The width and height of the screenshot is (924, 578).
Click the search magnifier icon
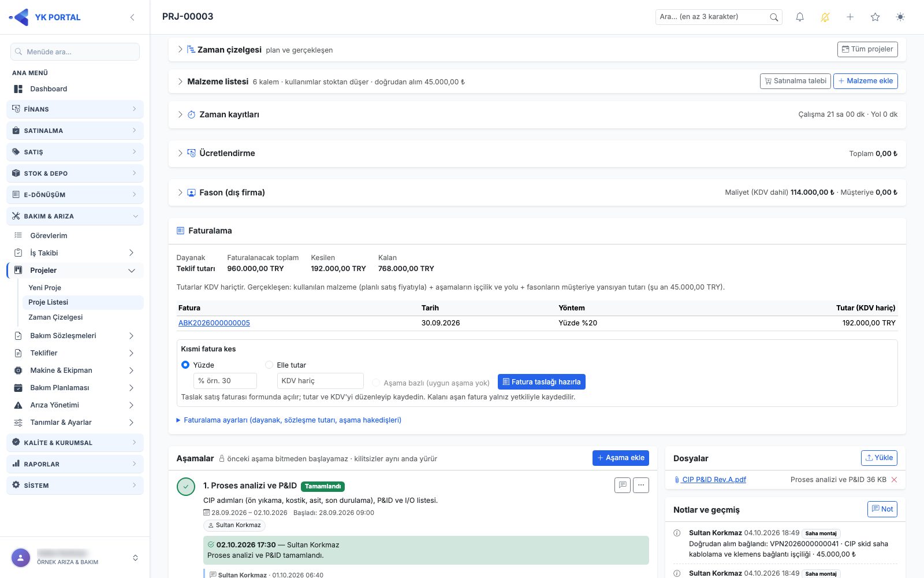774,17
